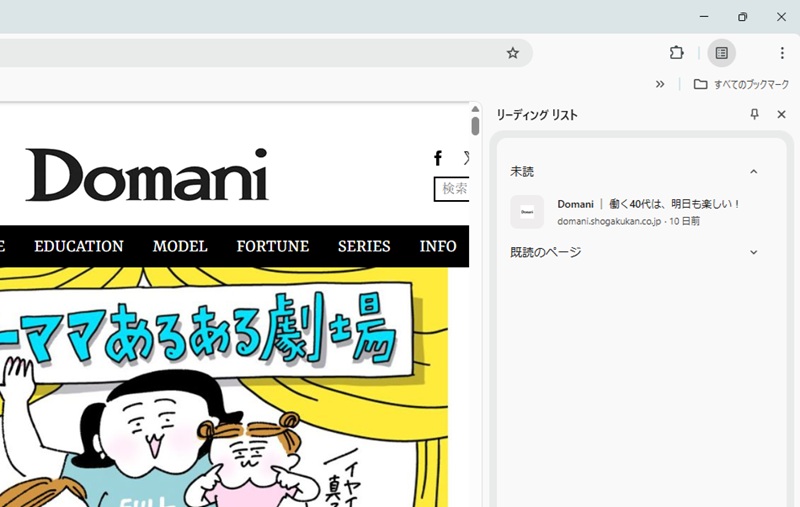Click the リーディング リスト panel title

(x=537, y=115)
